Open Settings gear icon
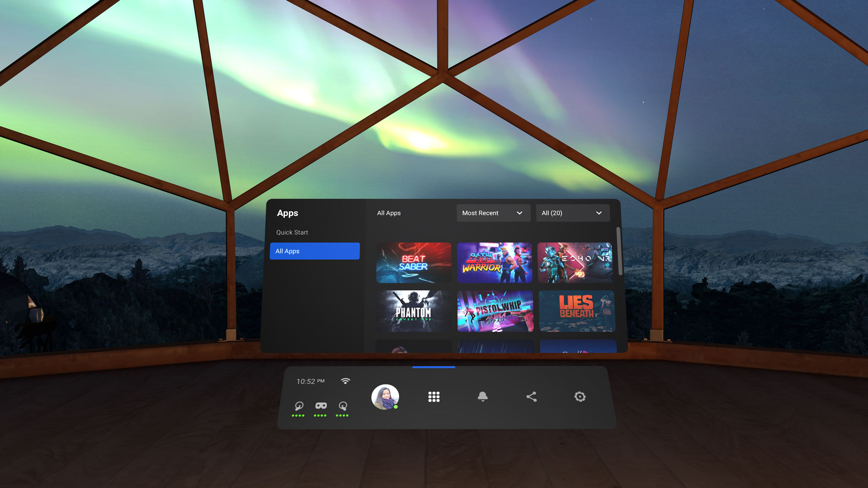 580,396
